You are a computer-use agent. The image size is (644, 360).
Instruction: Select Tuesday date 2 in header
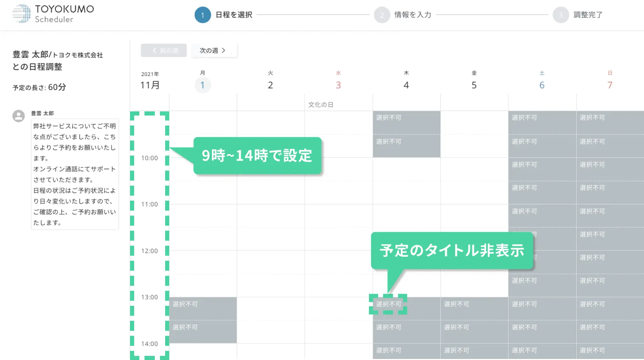[270, 85]
